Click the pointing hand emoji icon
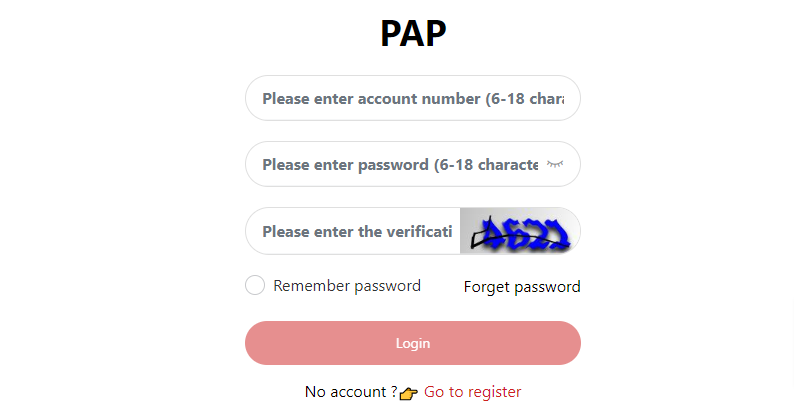Viewport: 794px width, 414px height. 408,393
